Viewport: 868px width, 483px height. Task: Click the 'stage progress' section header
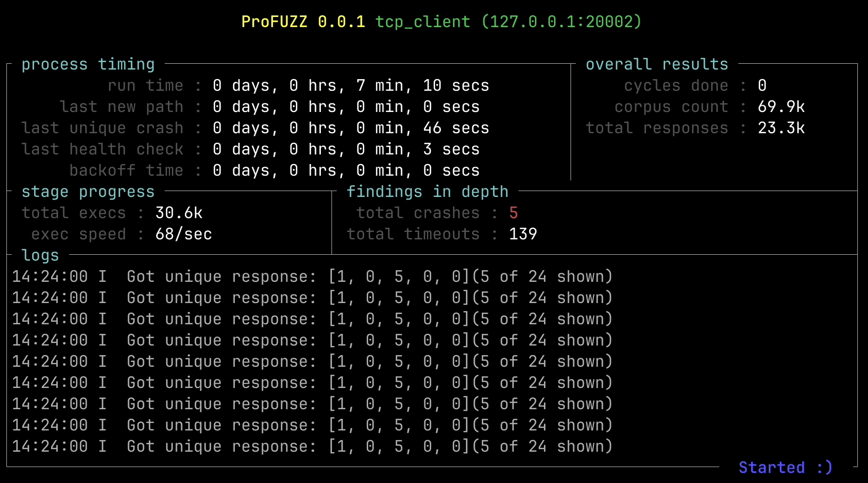click(88, 192)
